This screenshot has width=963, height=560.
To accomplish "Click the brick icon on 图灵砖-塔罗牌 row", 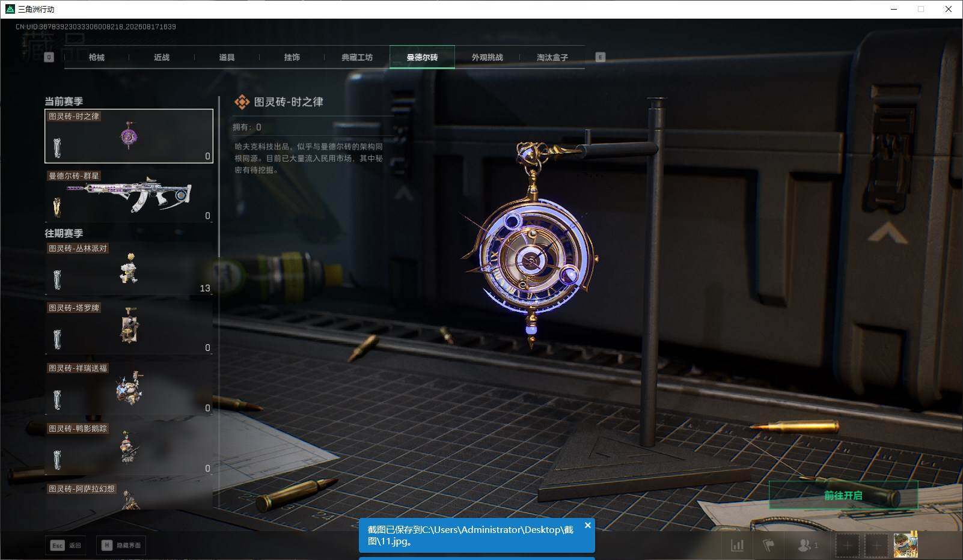I will (57, 339).
